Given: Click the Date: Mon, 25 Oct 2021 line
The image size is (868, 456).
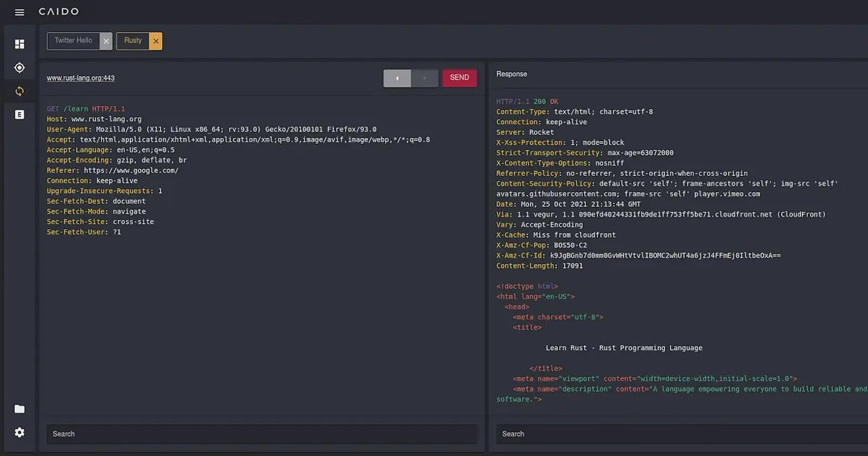Looking at the screenshot, I should point(569,205).
